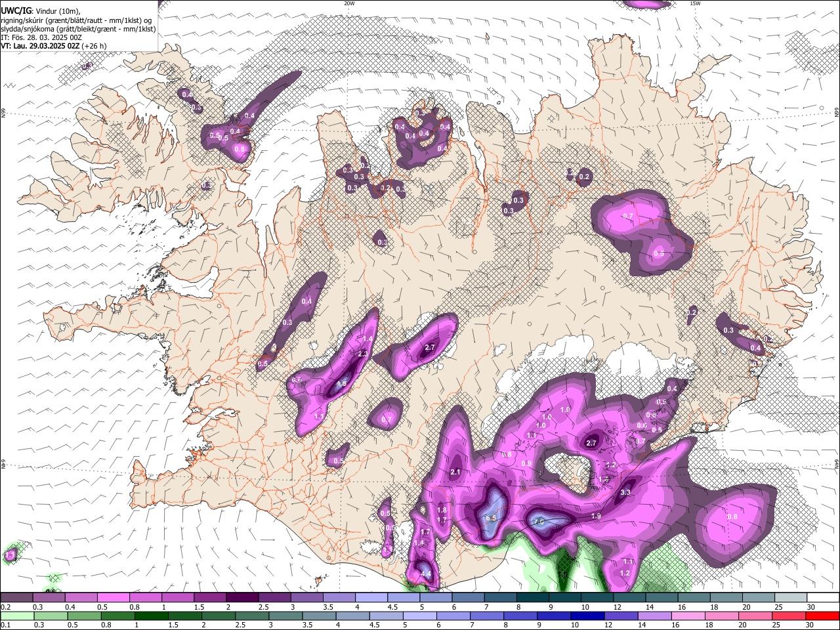The width and height of the screenshot is (840, 630).
Task: Click the 20W longitude label at the top
Action: point(349,3)
